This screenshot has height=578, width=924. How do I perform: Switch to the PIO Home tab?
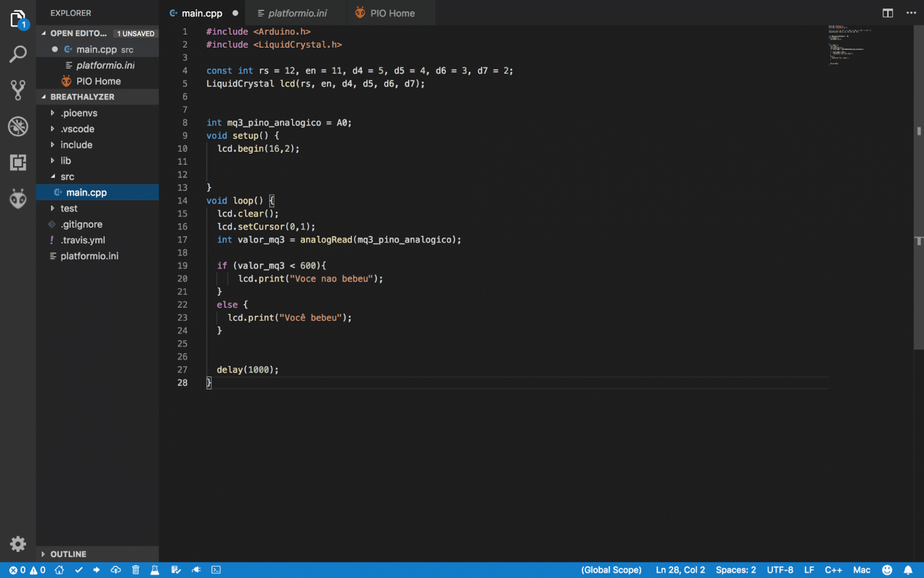point(391,13)
